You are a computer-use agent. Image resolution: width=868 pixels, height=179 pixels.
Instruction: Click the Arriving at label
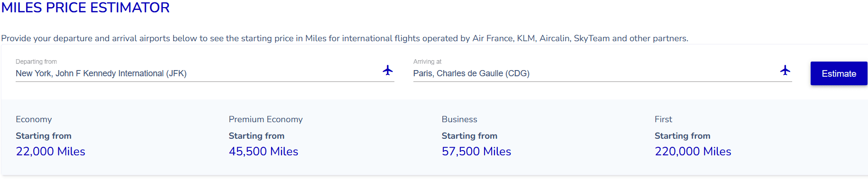point(427,62)
